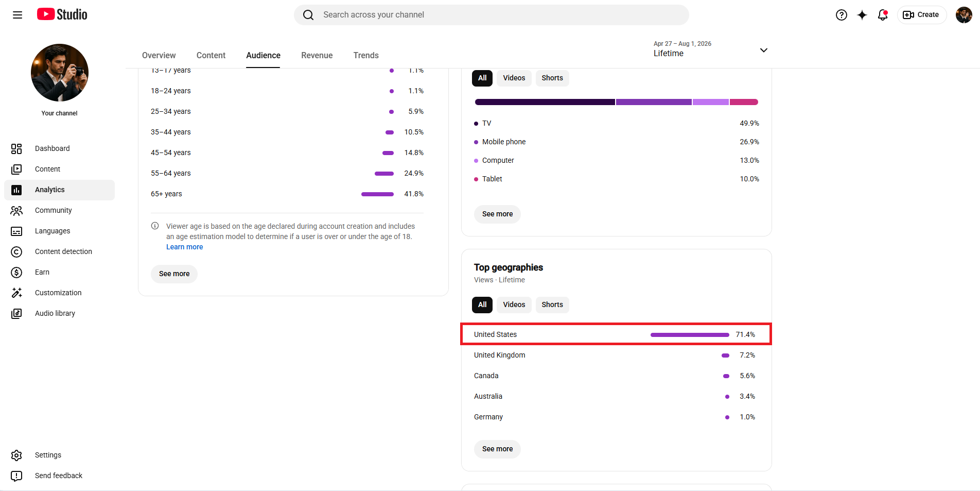Image resolution: width=980 pixels, height=491 pixels.
Task: Open Earn in the sidebar
Action: pyautogui.click(x=59, y=273)
